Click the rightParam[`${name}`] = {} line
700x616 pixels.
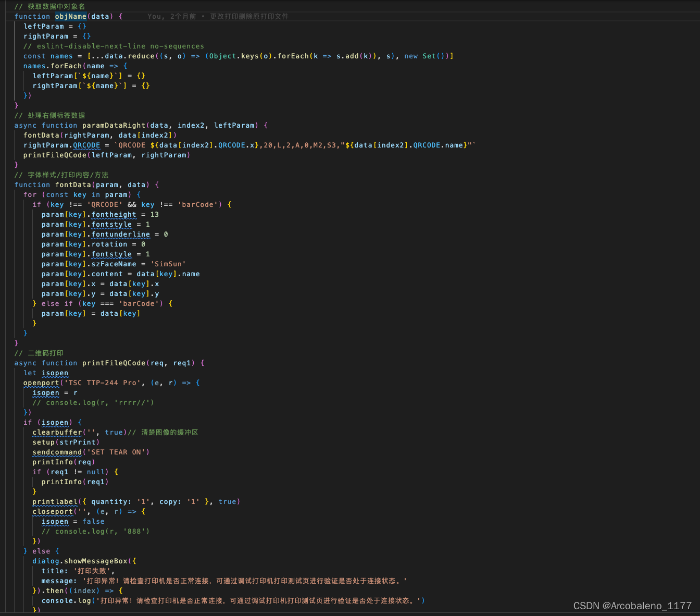pyautogui.click(x=91, y=85)
